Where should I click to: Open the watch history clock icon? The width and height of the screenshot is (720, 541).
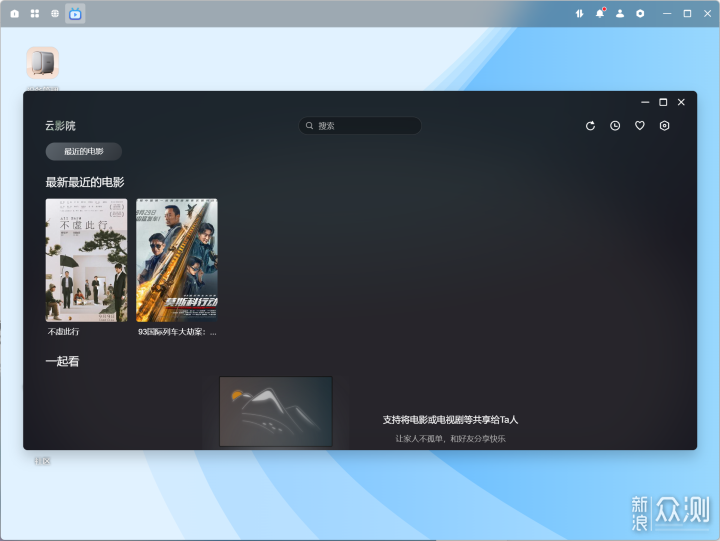[x=615, y=126]
